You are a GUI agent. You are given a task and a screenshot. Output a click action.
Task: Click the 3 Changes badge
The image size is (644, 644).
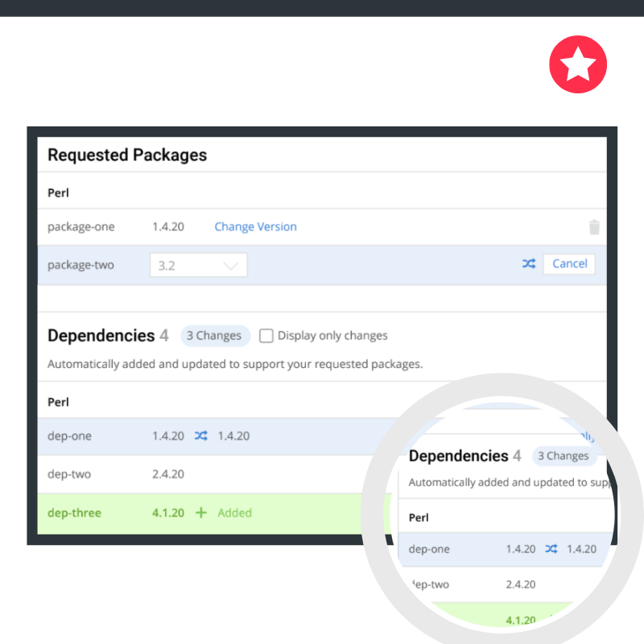(x=214, y=336)
